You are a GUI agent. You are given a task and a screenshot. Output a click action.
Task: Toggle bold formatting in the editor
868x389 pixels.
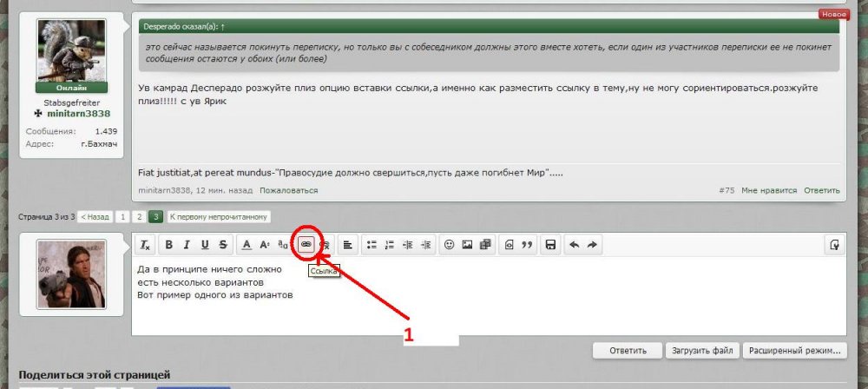(x=170, y=245)
